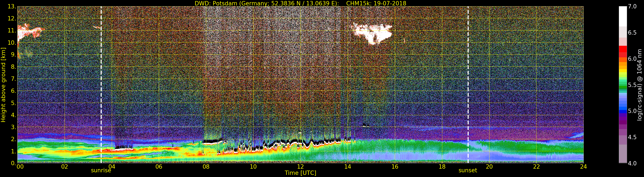Click the time axis tick '10'

(253, 167)
